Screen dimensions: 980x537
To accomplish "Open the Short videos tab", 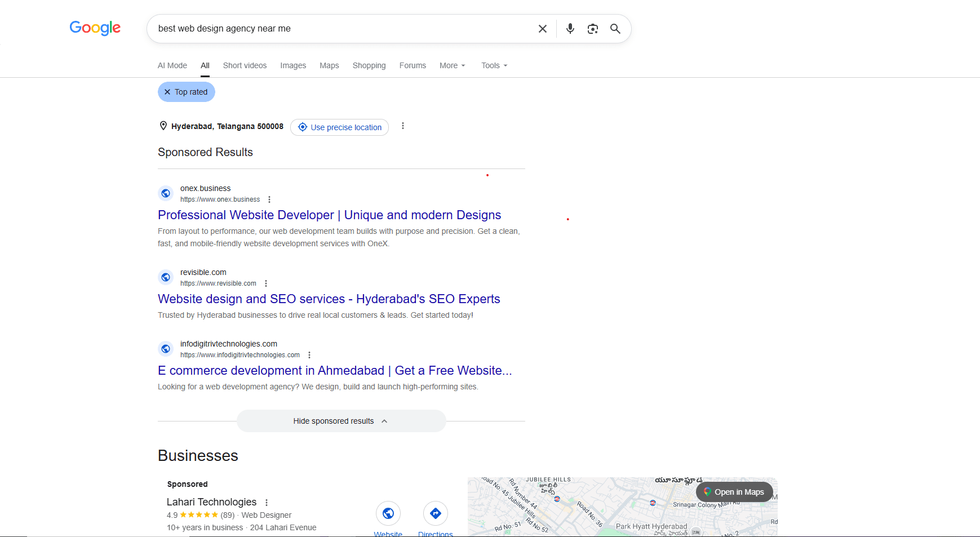I will (245, 65).
